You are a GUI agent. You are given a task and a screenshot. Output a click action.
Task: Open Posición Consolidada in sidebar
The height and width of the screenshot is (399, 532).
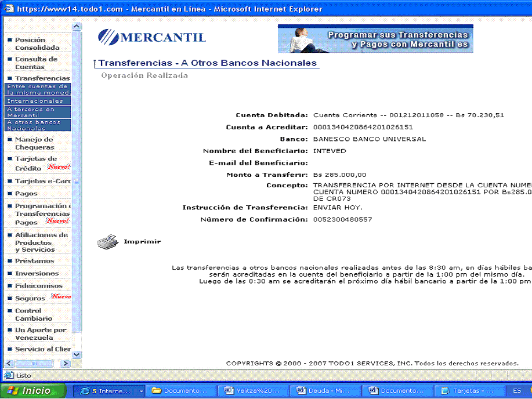point(37,43)
